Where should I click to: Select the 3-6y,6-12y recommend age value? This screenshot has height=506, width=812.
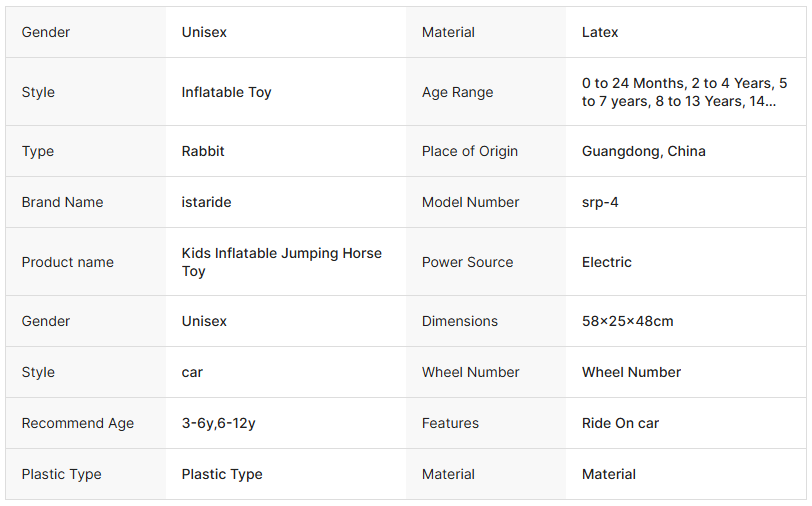[218, 423]
